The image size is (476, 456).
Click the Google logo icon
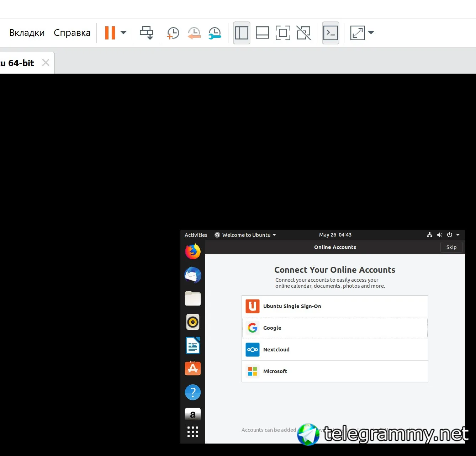(253, 328)
